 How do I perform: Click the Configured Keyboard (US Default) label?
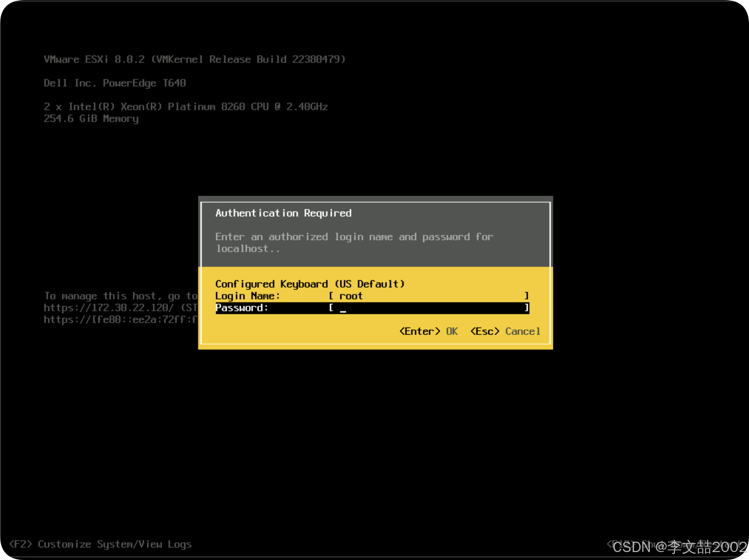309,284
